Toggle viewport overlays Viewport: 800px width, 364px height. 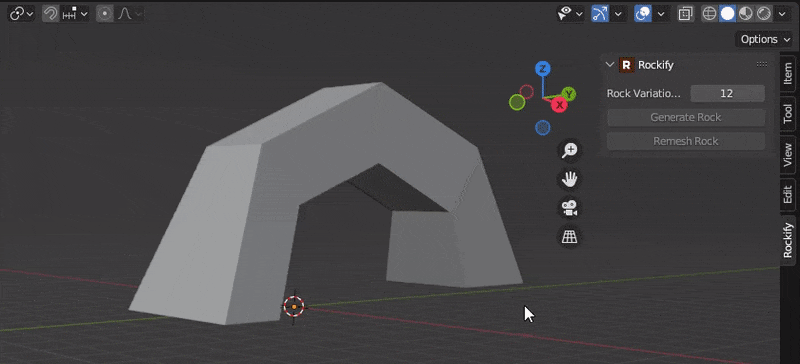click(x=643, y=14)
